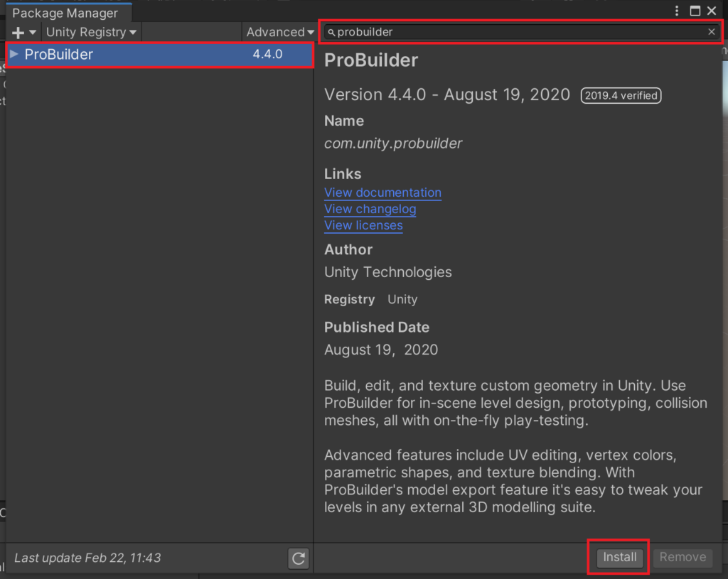Open View documentation link
Screen dimensions: 728x579
(x=382, y=193)
